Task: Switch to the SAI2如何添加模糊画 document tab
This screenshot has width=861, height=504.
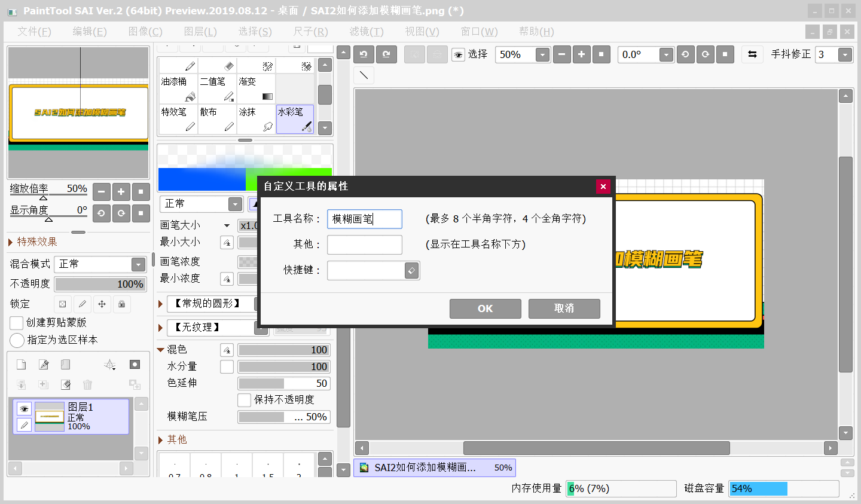Action: click(435, 468)
